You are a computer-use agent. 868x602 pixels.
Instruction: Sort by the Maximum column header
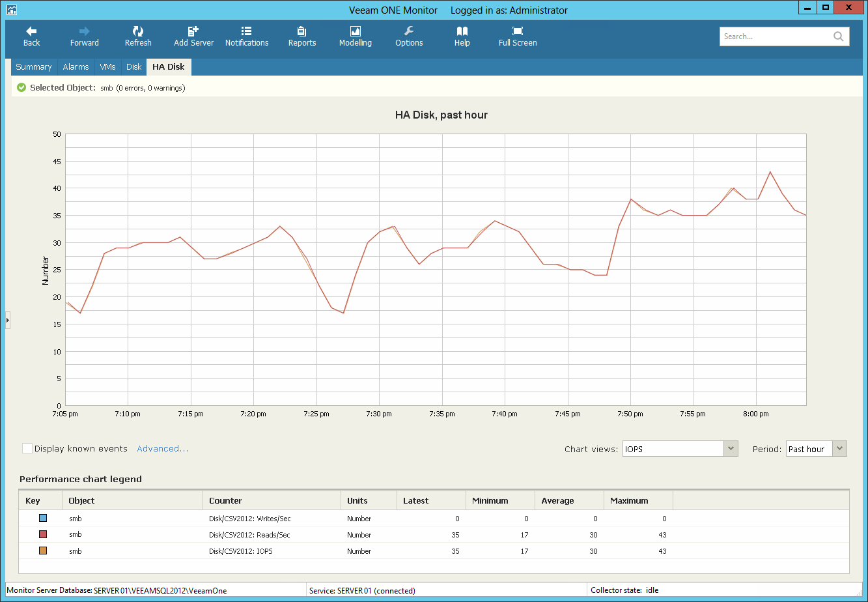pos(638,500)
